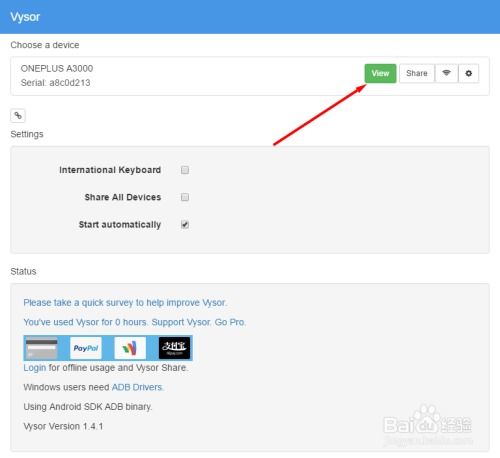Click the Baidu watermark logo

pos(428,425)
